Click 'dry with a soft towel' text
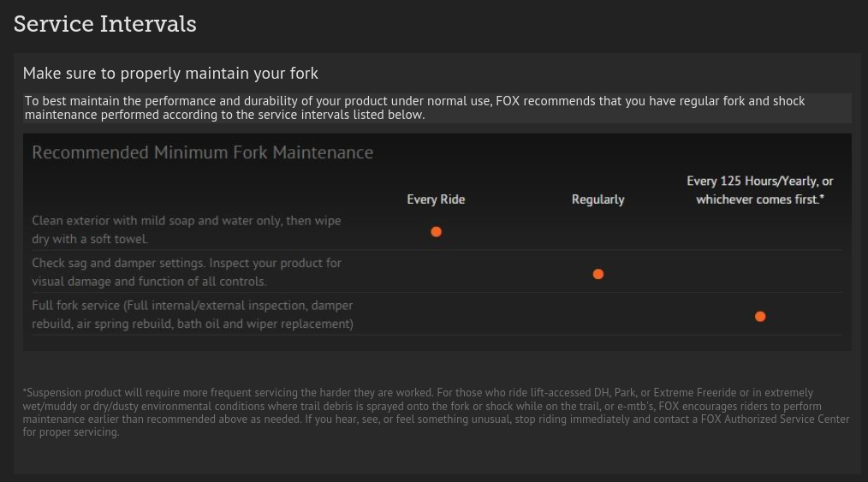The width and height of the screenshot is (868, 482). click(90, 239)
